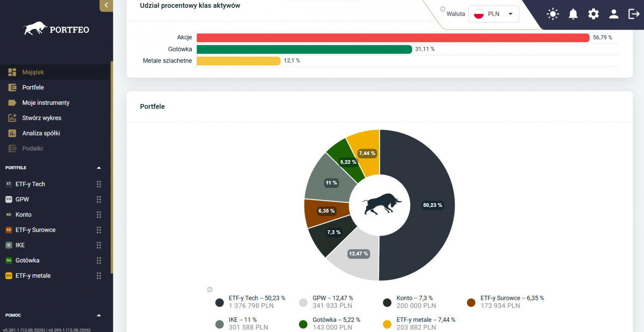Image resolution: width=644 pixels, height=332 pixels.
Task: Click drag handle beside ETF-y Tech
Action: click(x=99, y=184)
